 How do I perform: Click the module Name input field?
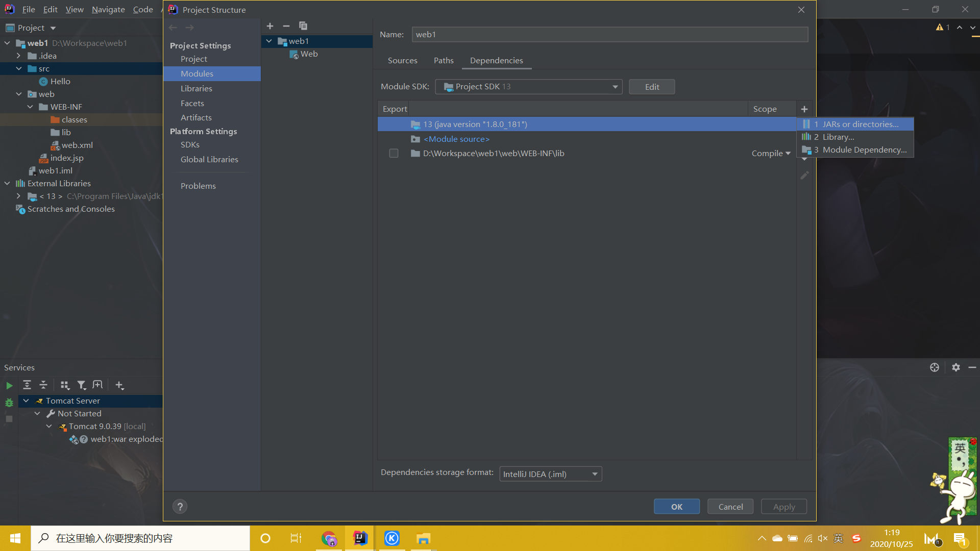coord(610,35)
